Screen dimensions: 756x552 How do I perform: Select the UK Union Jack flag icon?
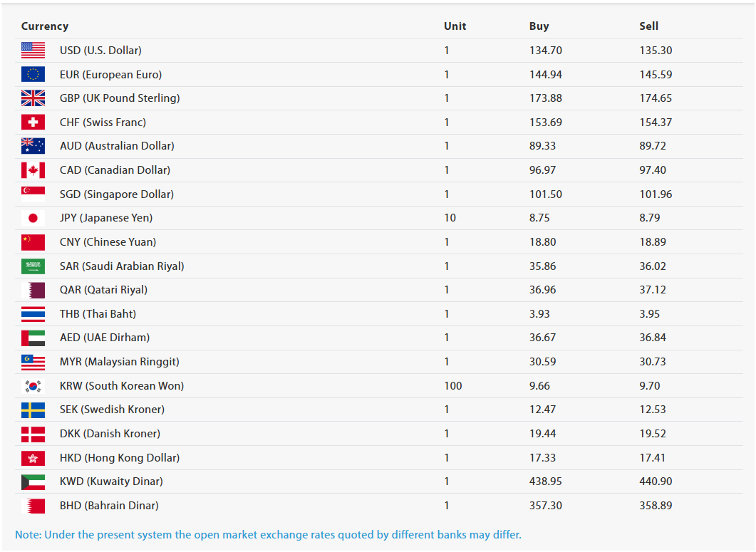pos(33,98)
